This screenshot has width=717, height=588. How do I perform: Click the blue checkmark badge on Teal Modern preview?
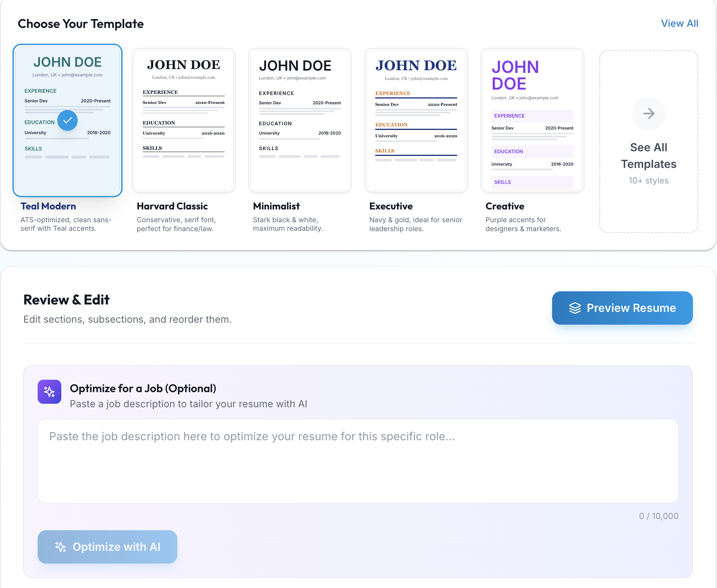point(68,121)
